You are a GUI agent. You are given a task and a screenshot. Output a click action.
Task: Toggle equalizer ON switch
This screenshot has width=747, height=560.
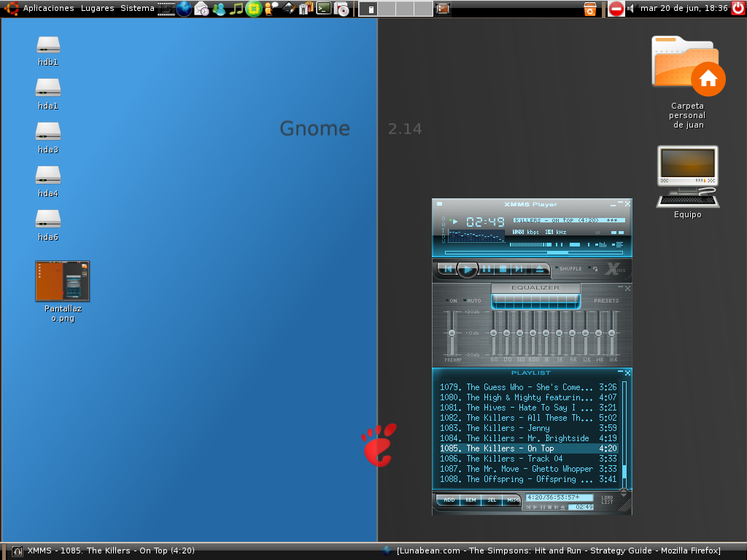[452, 300]
